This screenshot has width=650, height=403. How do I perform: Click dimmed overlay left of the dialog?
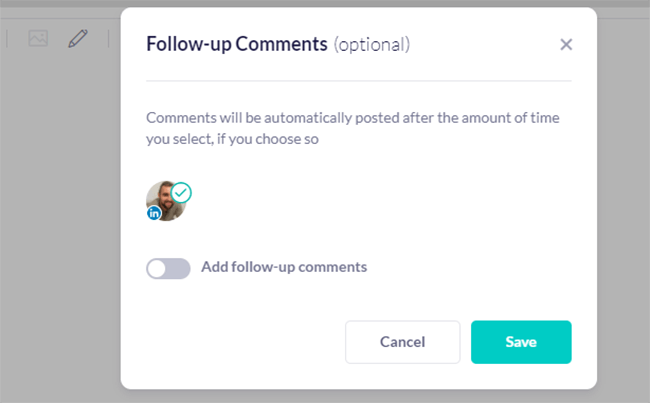(x=60, y=220)
